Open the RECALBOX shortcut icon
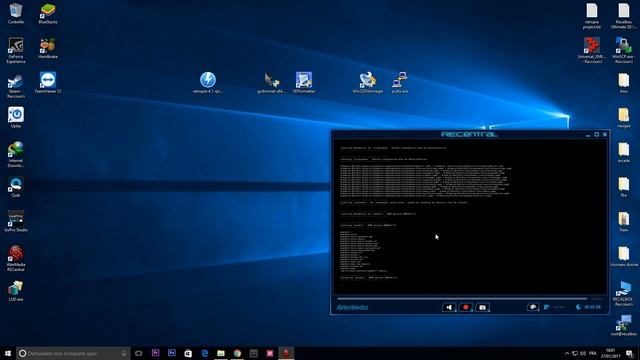640x360 pixels. (x=623, y=293)
